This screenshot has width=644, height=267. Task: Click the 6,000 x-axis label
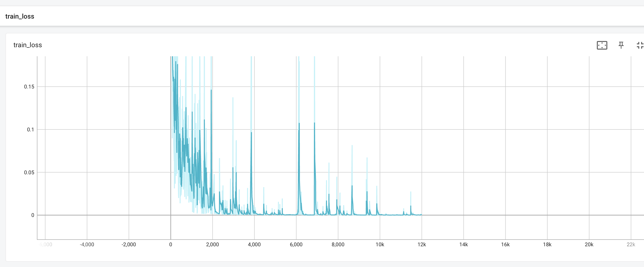point(296,245)
